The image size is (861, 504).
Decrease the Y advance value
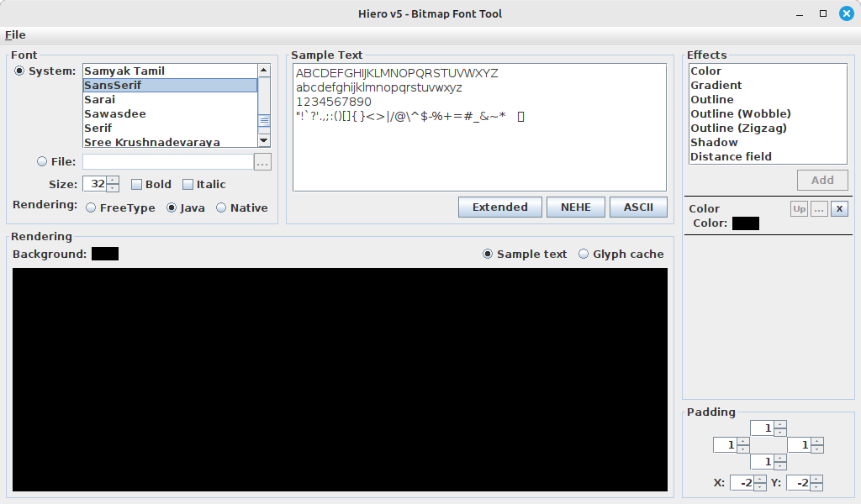pyautogui.click(x=816, y=486)
